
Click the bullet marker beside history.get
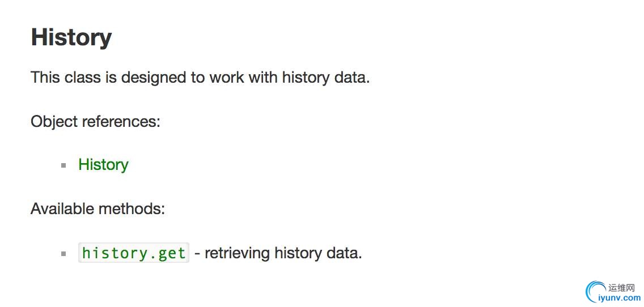[64, 254]
